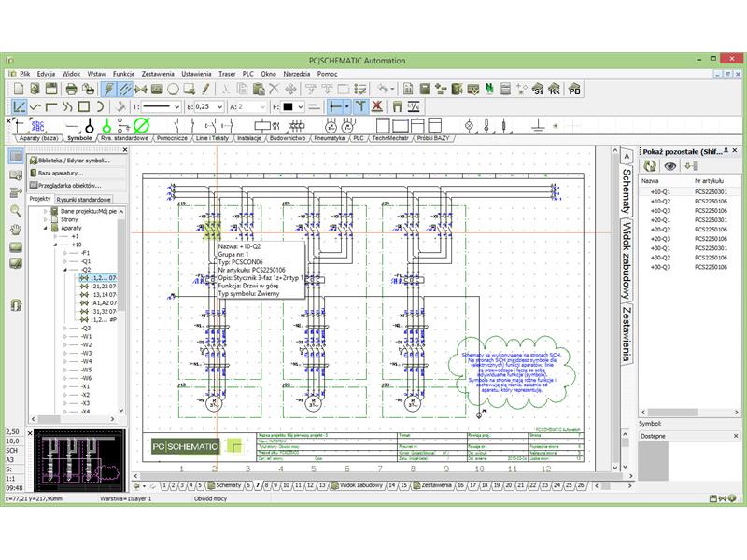Switch to Rys. standardowe tab
The image size is (747, 560).
[x=125, y=138]
